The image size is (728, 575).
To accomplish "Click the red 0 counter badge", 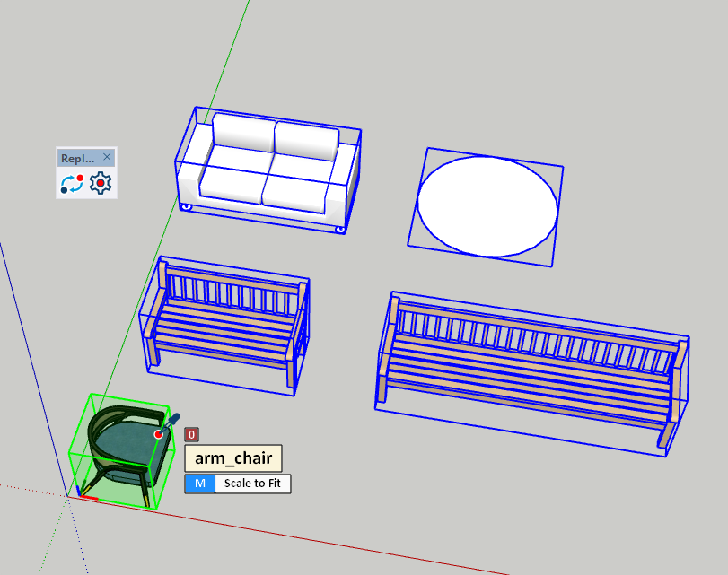I will 191,435.
